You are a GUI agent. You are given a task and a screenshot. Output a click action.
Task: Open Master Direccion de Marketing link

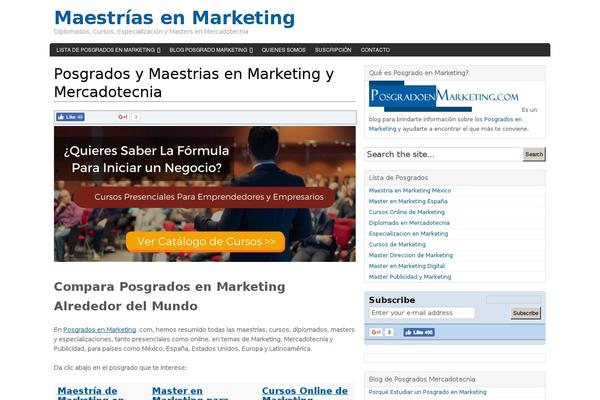coord(411,255)
